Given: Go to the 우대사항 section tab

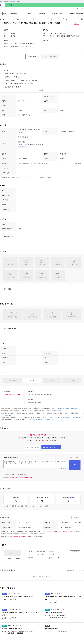Looking at the screenshot, I should 34,19.
